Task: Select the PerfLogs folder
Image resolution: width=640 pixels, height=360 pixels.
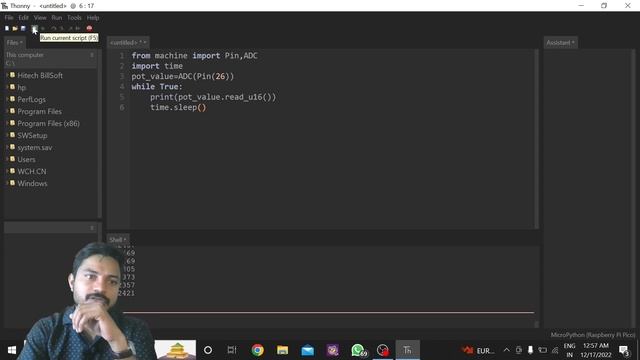Action: click(x=31, y=100)
